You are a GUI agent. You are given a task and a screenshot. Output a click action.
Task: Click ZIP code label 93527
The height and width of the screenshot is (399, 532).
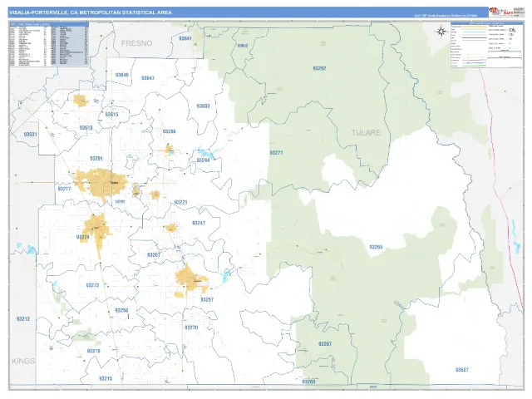coord(462,369)
